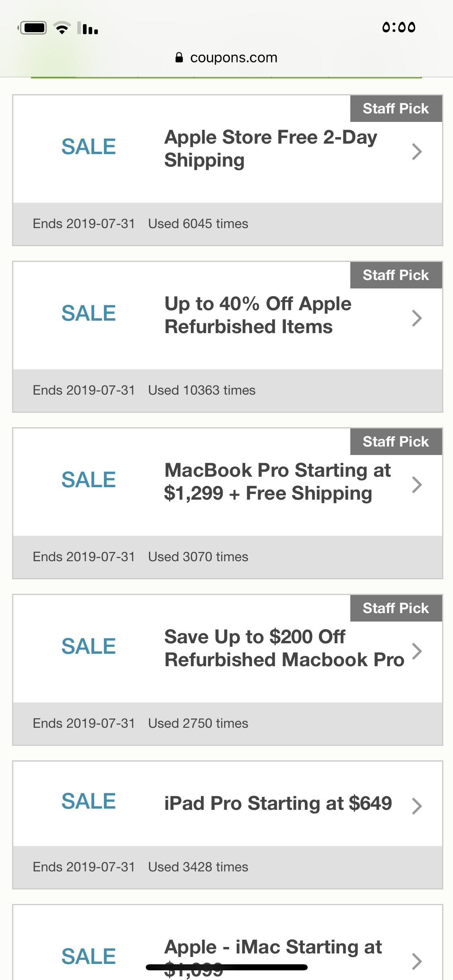This screenshot has height=980, width=453.
Task: Select MacBook Pro Starting at $1,299 title
Action: tap(277, 482)
